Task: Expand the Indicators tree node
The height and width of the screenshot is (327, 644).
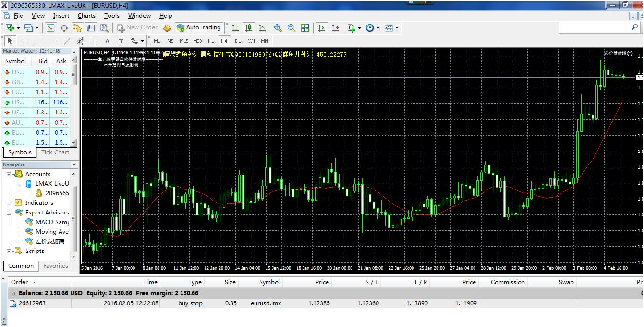Action: (9, 202)
